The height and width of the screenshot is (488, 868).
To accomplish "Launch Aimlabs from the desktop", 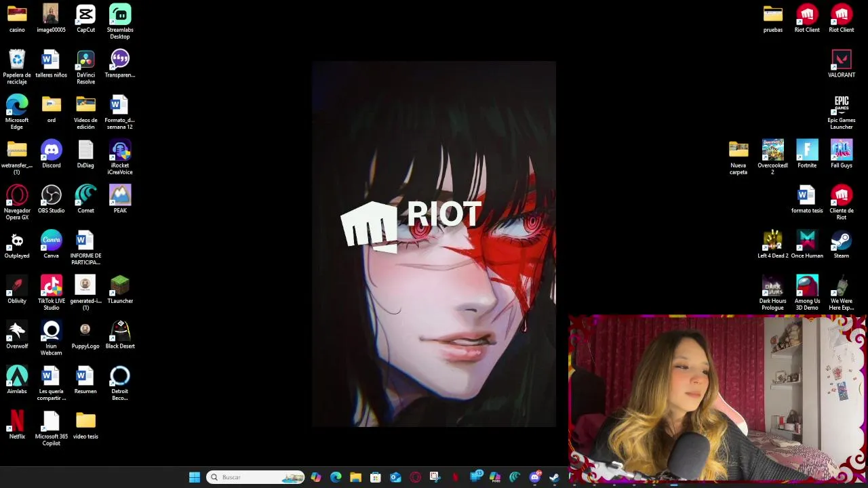I will [17, 380].
